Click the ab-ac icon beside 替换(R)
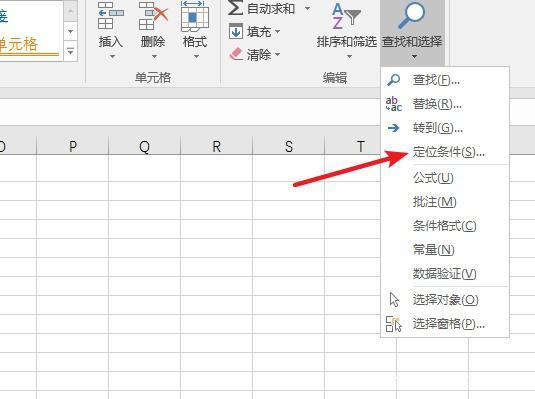Viewport: 535px width, 399px height. coord(393,104)
